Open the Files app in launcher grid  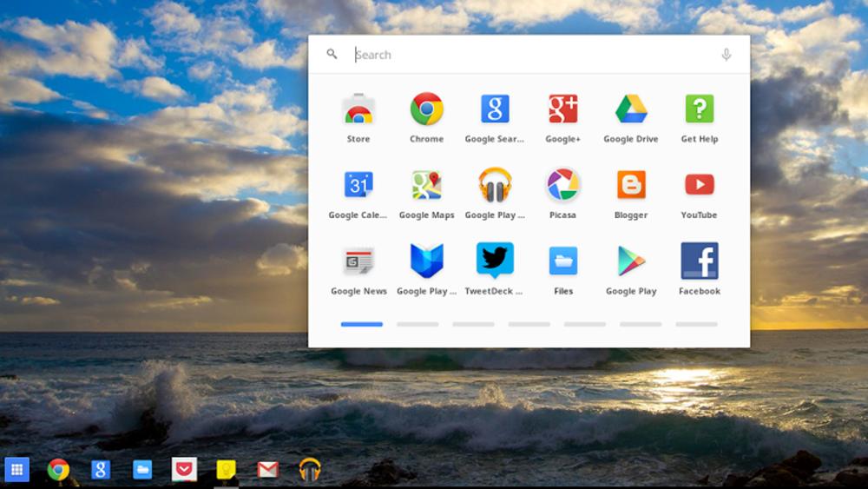click(563, 261)
